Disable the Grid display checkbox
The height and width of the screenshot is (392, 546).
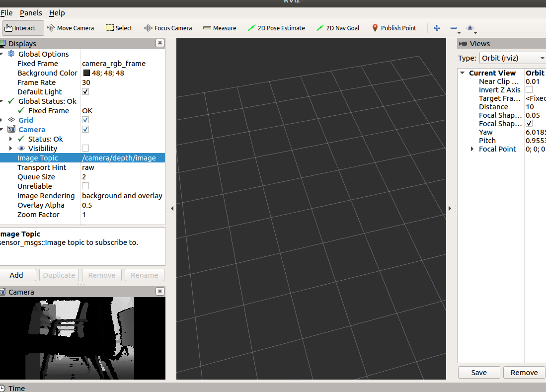[85, 120]
